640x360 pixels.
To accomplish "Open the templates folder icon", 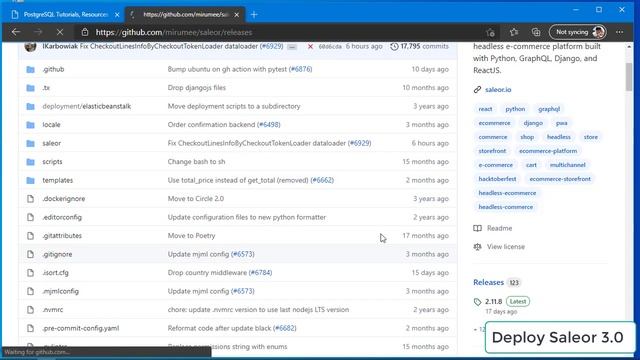I will (x=31, y=180).
